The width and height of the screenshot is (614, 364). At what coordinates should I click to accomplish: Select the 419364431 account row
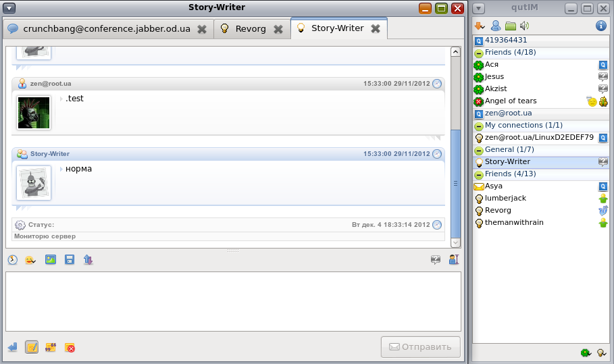point(541,41)
